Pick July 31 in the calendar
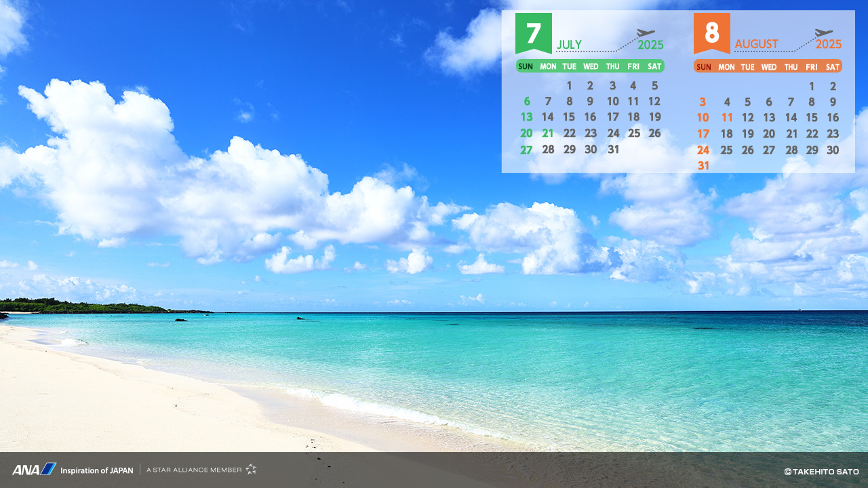868x488 pixels. click(x=613, y=150)
